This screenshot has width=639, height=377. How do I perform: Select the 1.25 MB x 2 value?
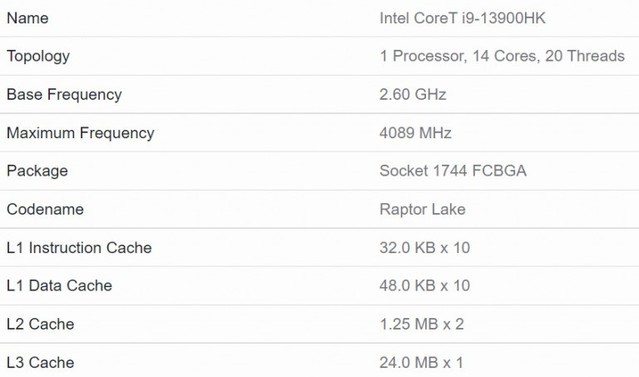421,324
